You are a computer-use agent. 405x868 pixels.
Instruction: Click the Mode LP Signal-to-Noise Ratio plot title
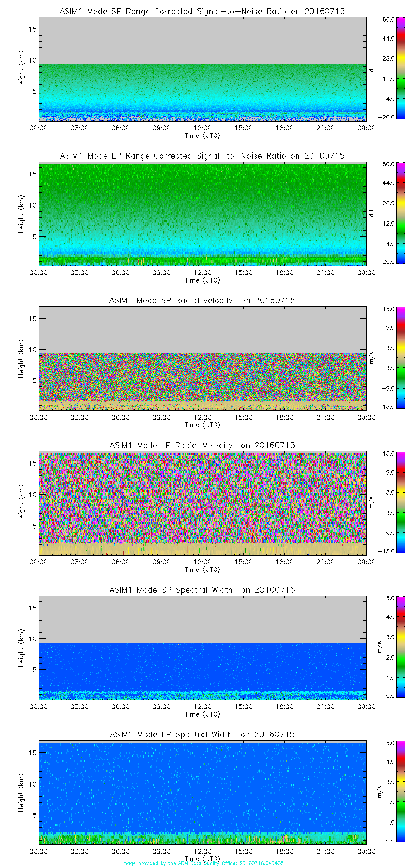202,156
